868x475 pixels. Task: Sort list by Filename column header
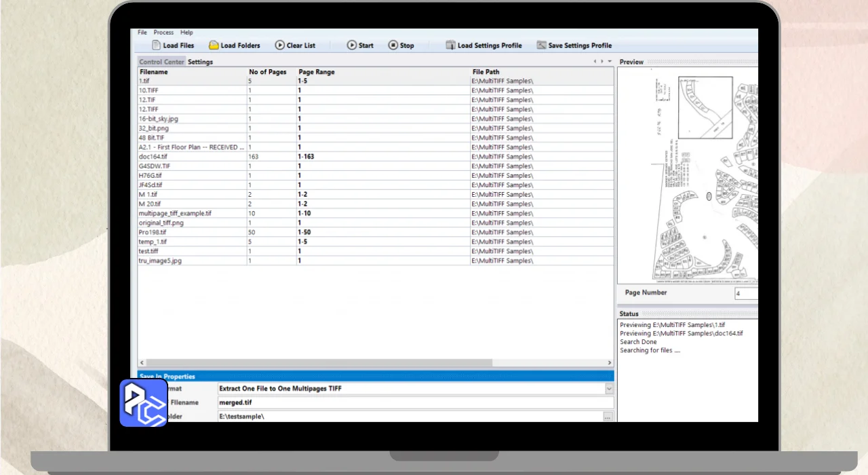click(154, 72)
